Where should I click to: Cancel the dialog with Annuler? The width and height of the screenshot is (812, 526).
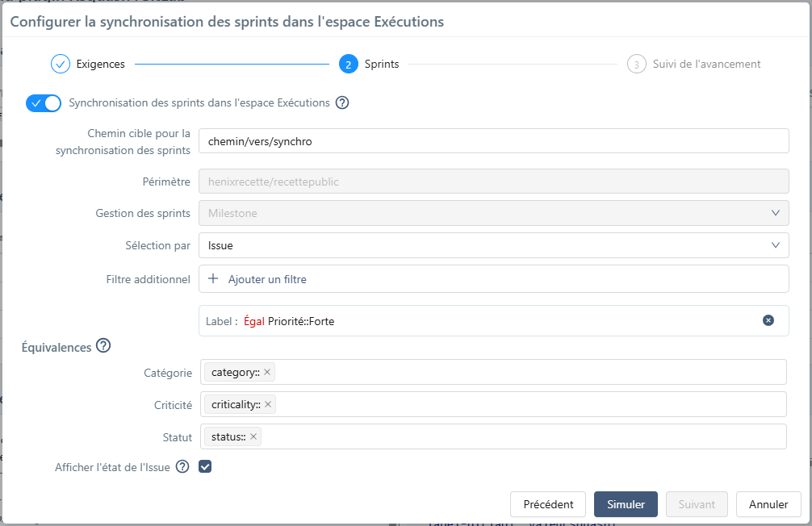point(768,504)
